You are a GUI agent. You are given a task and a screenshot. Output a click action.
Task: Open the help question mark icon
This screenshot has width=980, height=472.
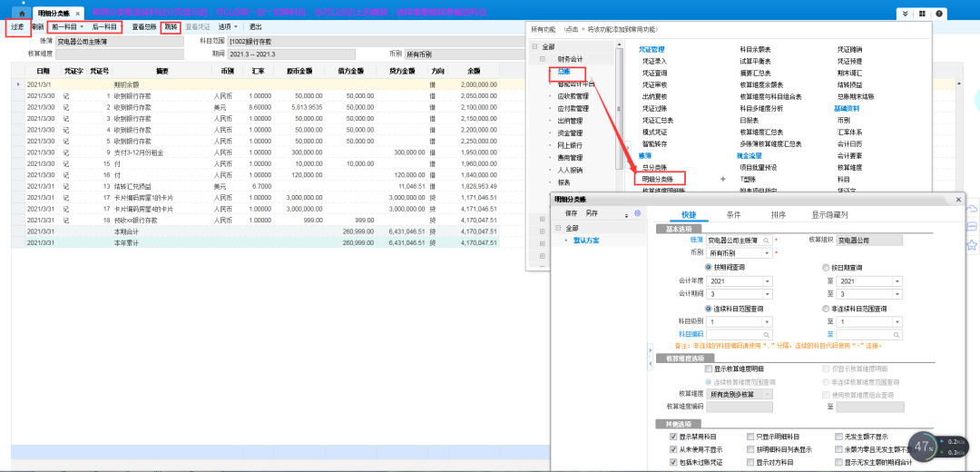[938, 14]
